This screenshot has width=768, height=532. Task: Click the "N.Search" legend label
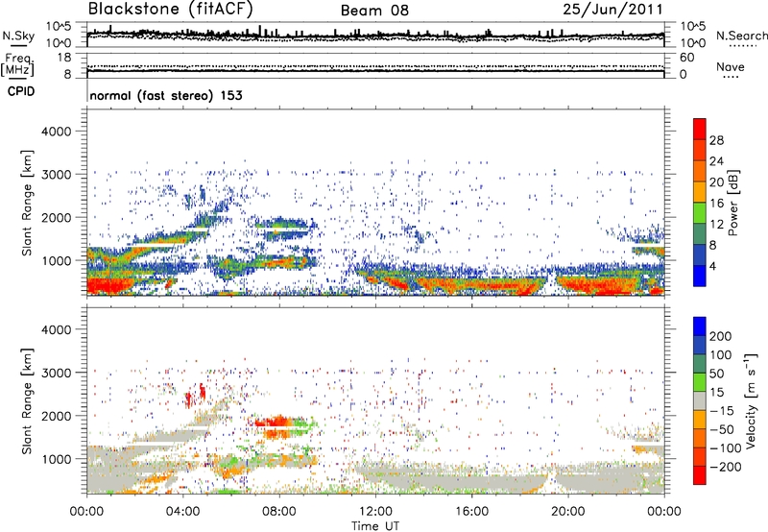coord(742,36)
